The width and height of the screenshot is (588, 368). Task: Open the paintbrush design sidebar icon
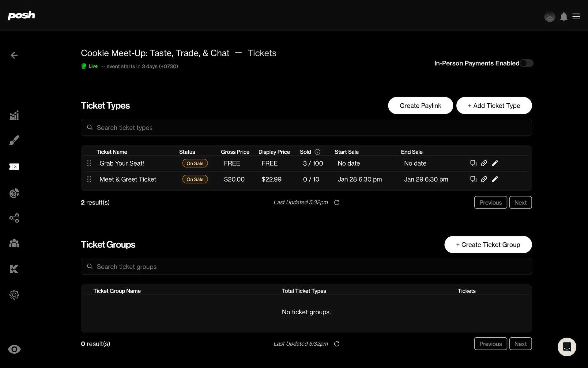pos(14,140)
